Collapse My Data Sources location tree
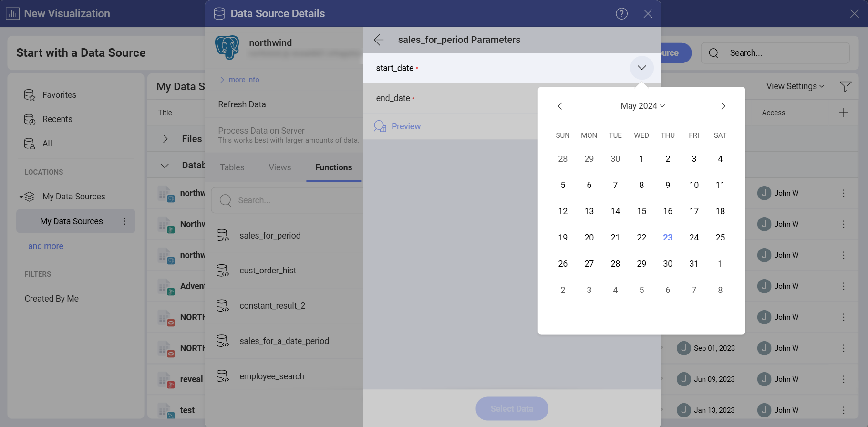Screen dimensions: 868x427 (x=21, y=197)
